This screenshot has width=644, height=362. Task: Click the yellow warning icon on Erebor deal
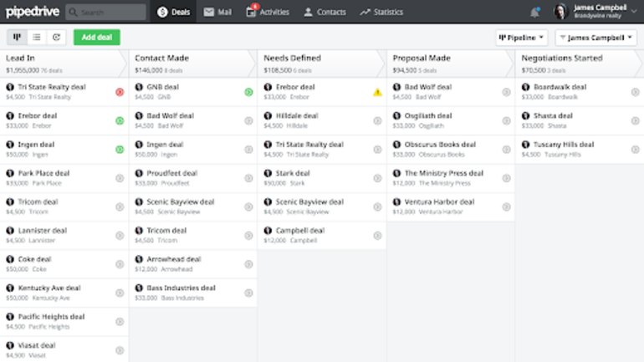[377, 92]
